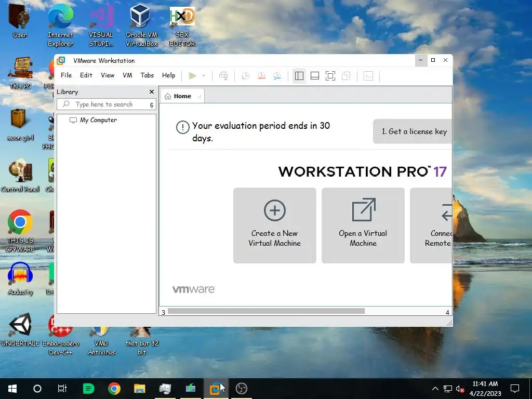Screen dimensions: 532x399
Task: Click the User desktop icon
Action: click(x=20, y=20)
